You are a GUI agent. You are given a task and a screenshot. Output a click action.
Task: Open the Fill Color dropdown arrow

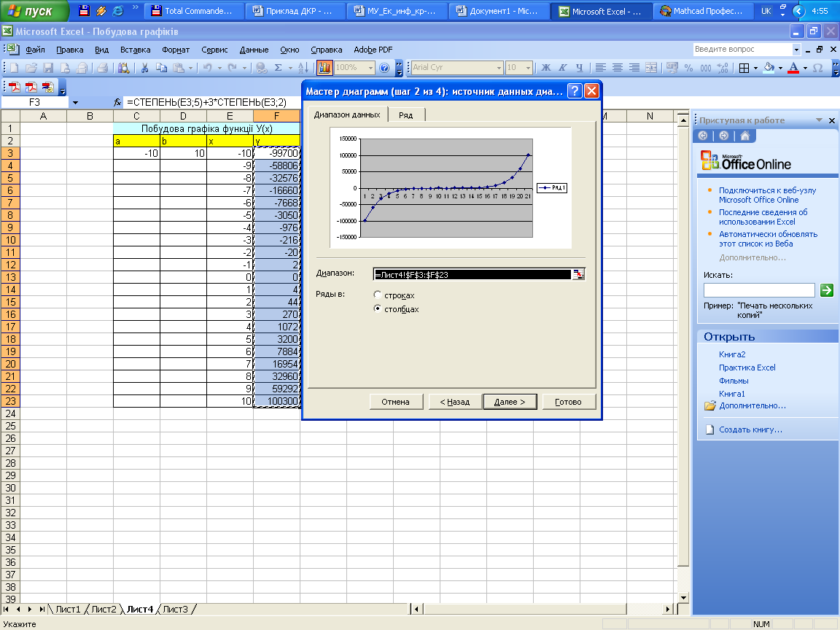(x=780, y=68)
